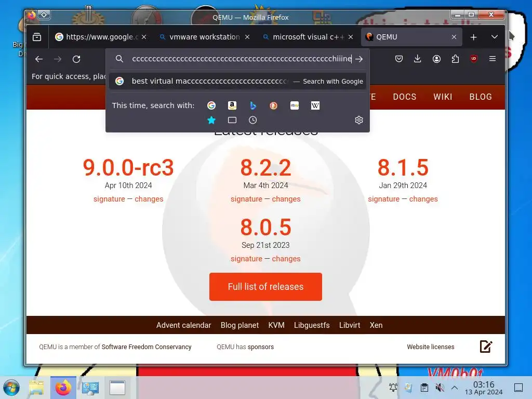Viewport: 532px width, 399px height.
Task: Open the KVM footer link
Action: pos(276,325)
